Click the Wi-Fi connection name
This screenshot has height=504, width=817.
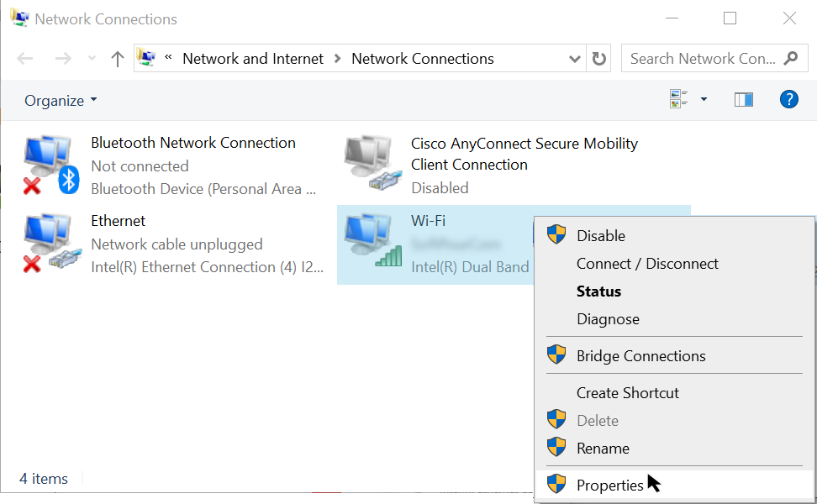[x=428, y=220]
